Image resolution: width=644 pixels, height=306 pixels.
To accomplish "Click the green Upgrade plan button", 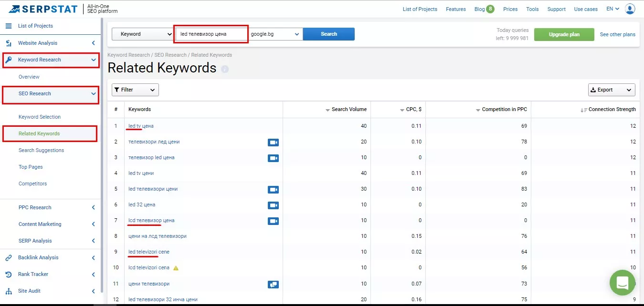I will [x=564, y=34].
